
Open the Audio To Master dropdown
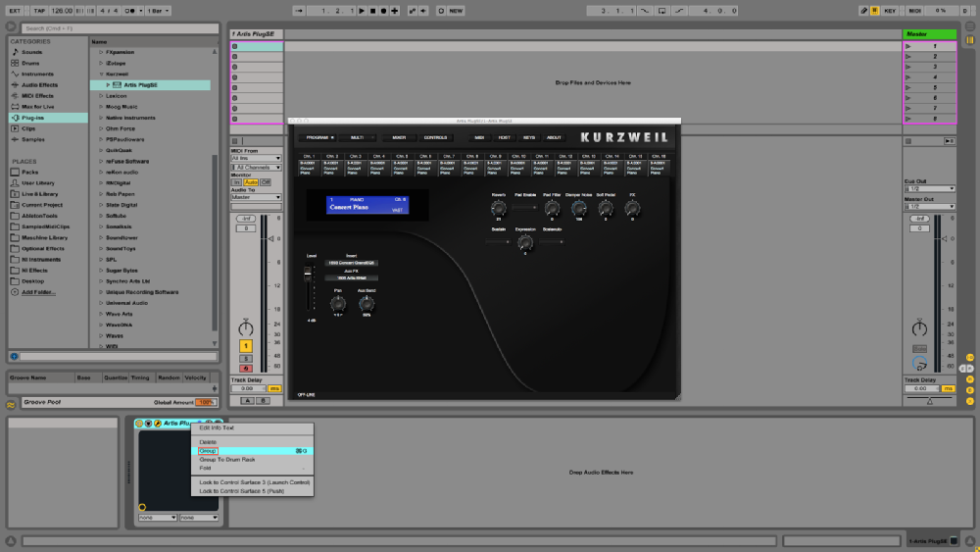[x=256, y=197]
